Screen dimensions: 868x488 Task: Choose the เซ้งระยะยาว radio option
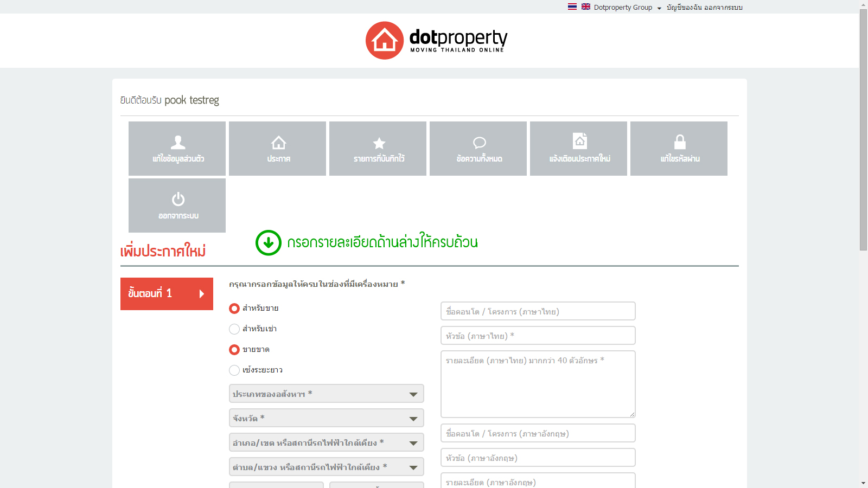(x=234, y=370)
